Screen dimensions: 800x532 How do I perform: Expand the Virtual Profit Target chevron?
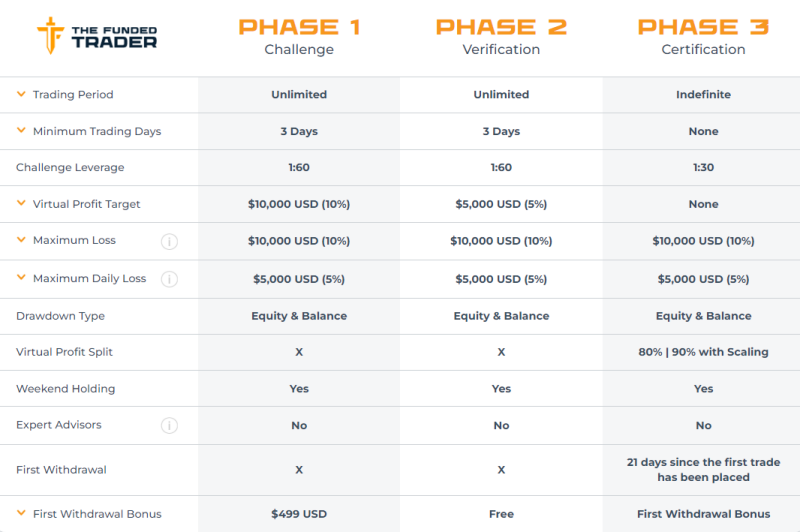[x=21, y=204]
